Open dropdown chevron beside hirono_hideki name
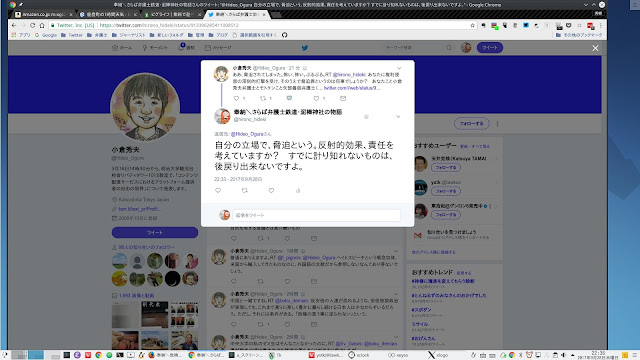 398,117
